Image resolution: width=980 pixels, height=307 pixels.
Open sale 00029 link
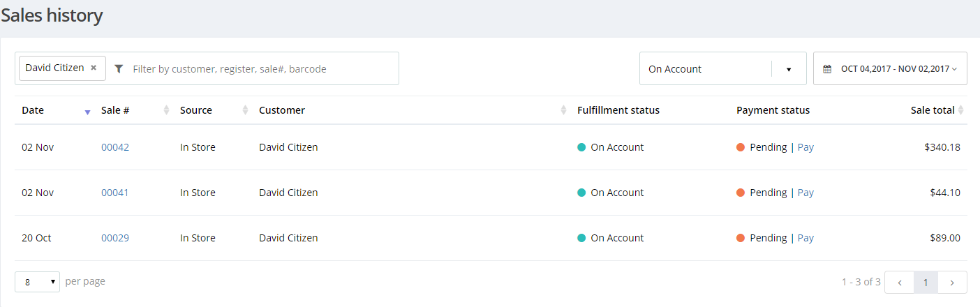[115, 238]
